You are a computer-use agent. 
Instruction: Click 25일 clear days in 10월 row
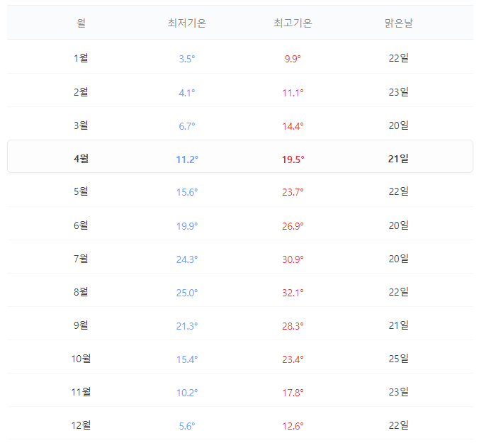point(399,359)
